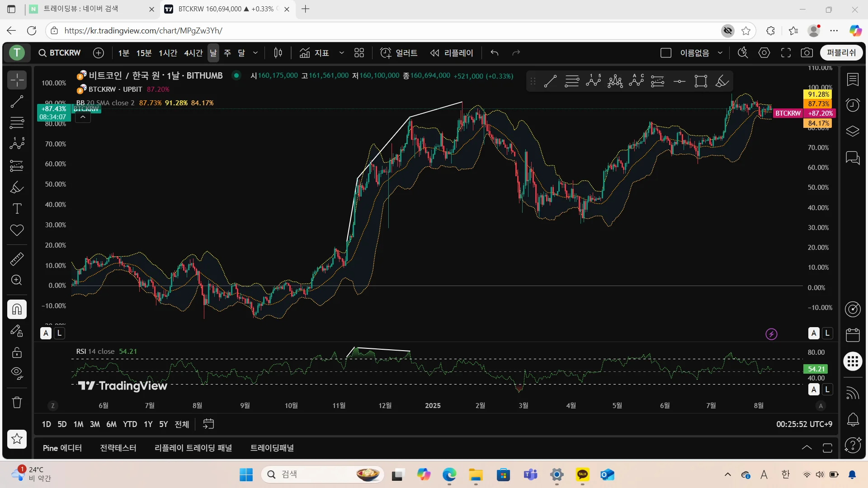Viewport: 868px width, 488px height.
Task: Click the trash remove drawings icon
Action: point(17,402)
